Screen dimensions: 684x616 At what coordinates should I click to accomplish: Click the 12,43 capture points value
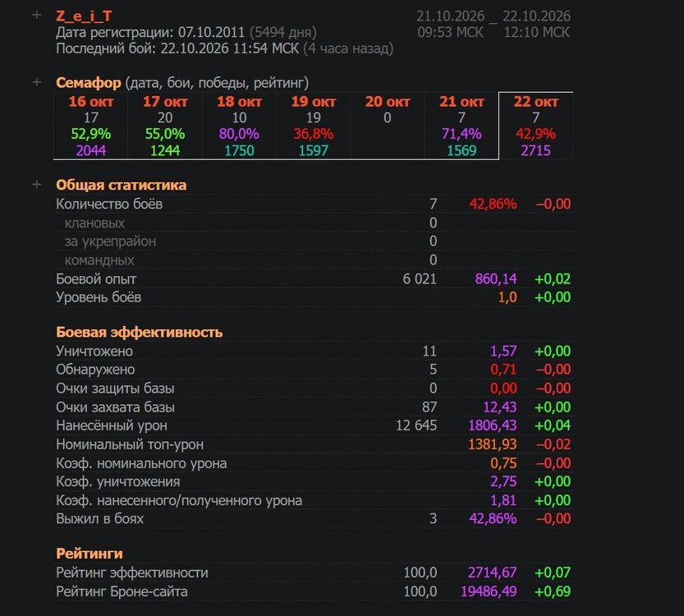(499, 407)
